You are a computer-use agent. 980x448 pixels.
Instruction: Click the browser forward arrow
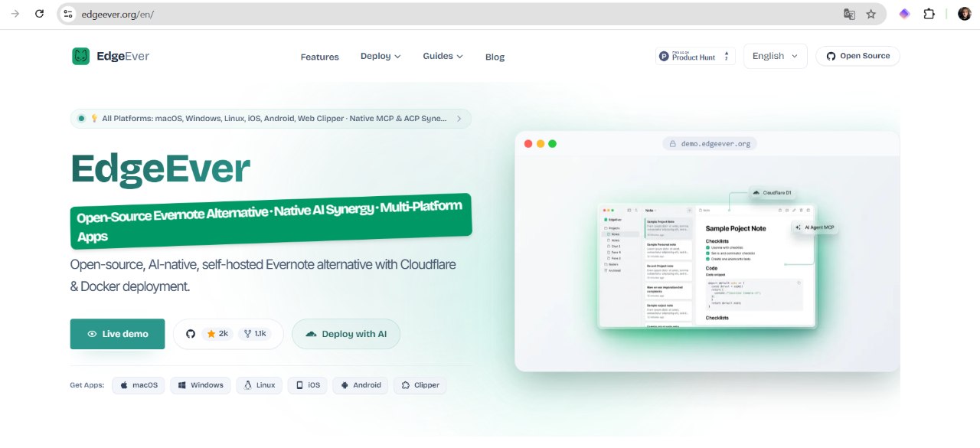click(x=15, y=14)
